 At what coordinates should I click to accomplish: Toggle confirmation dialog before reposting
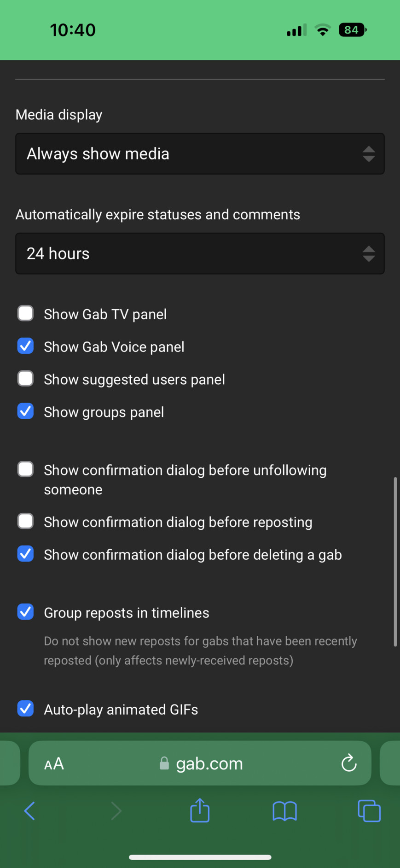tap(25, 521)
